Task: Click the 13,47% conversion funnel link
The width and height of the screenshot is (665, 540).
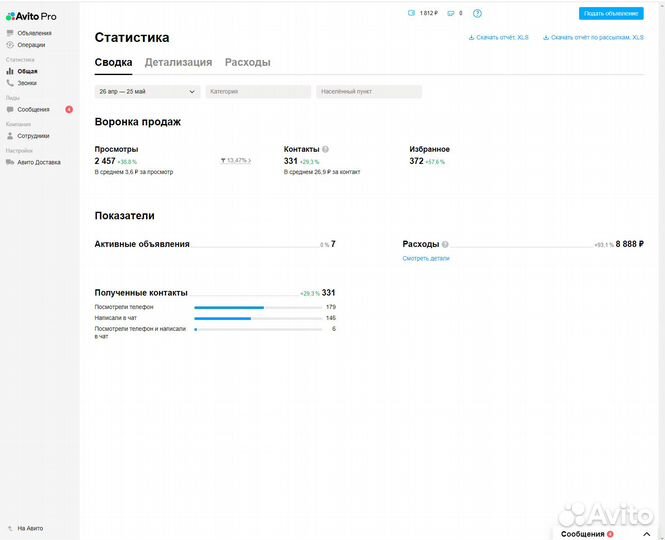Action: 236,160
